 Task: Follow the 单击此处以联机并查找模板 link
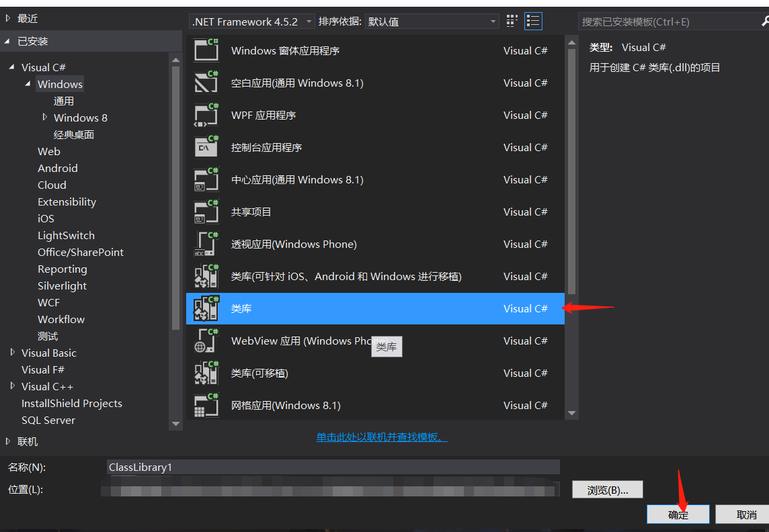[381, 436]
